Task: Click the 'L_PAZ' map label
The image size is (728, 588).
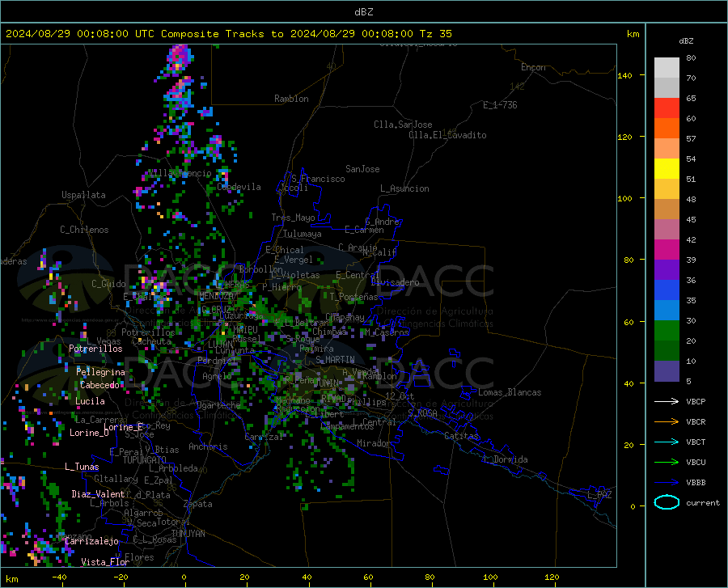Action: [x=599, y=495]
